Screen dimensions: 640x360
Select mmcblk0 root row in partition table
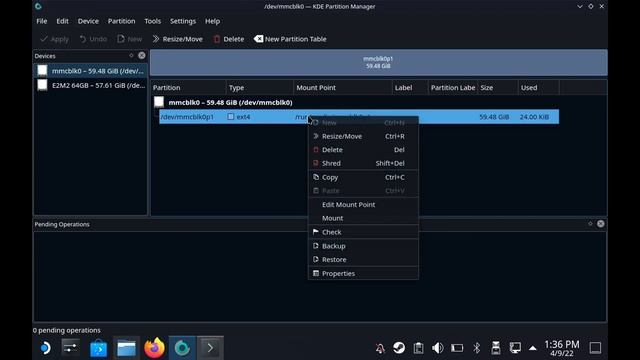pos(230,102)
